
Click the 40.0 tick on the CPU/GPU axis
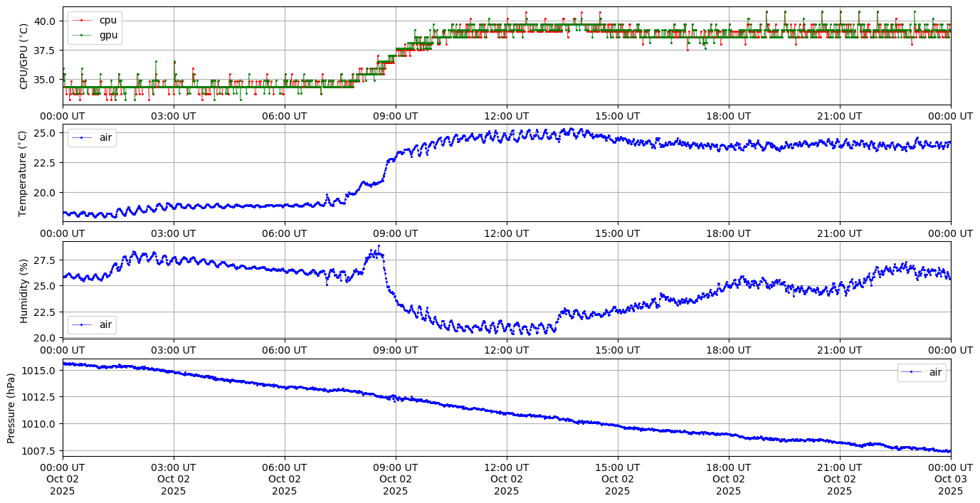(x=46, y=21)
